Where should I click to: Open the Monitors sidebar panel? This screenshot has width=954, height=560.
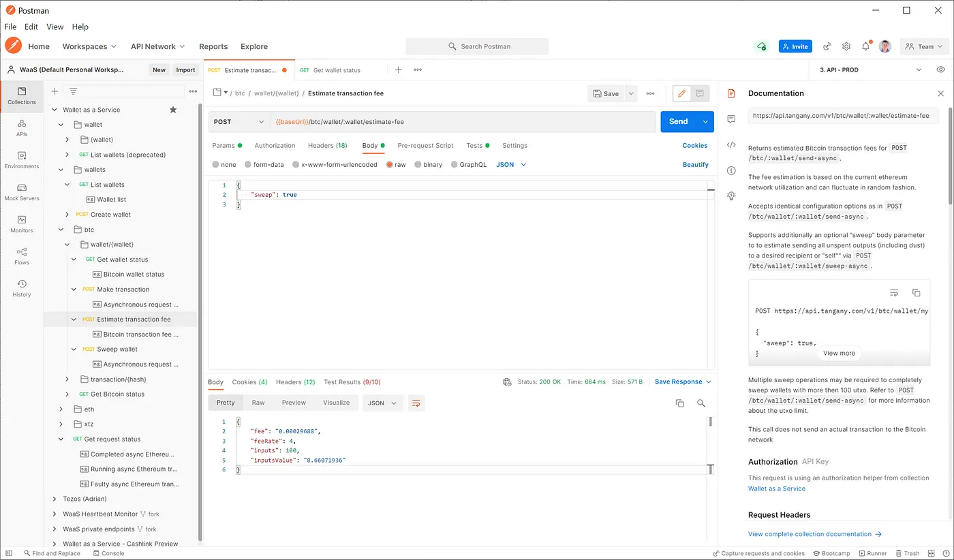coord(22,224)
